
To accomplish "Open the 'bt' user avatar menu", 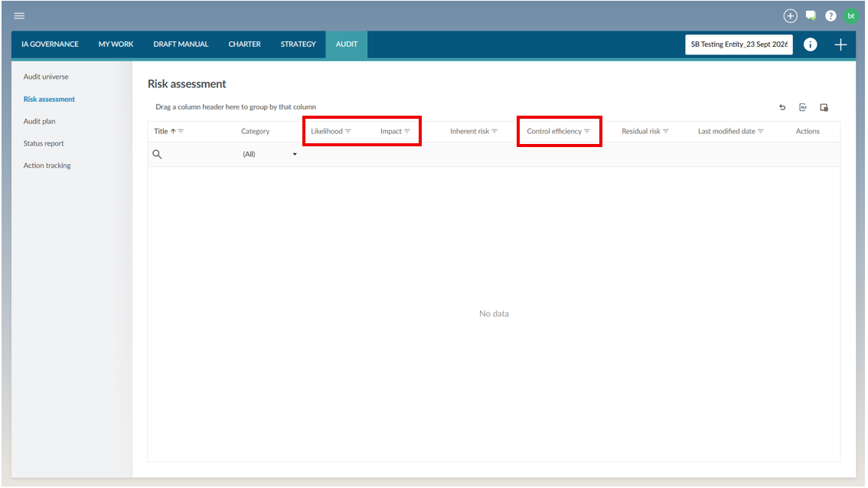I will pos(851,16).
